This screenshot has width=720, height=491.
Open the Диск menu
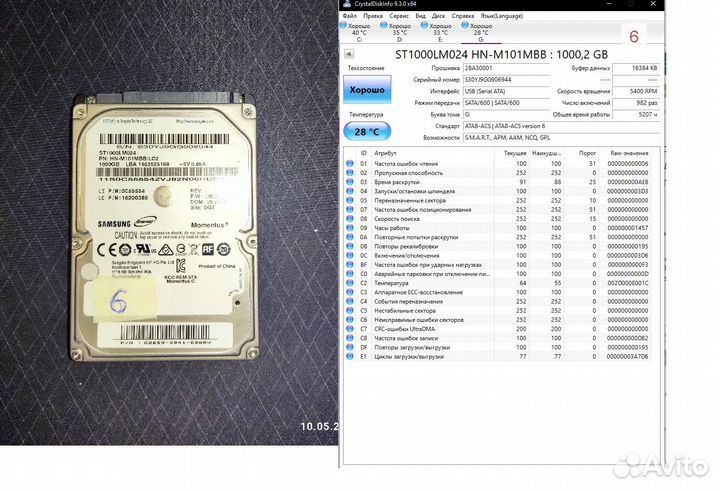click(439, 16)
